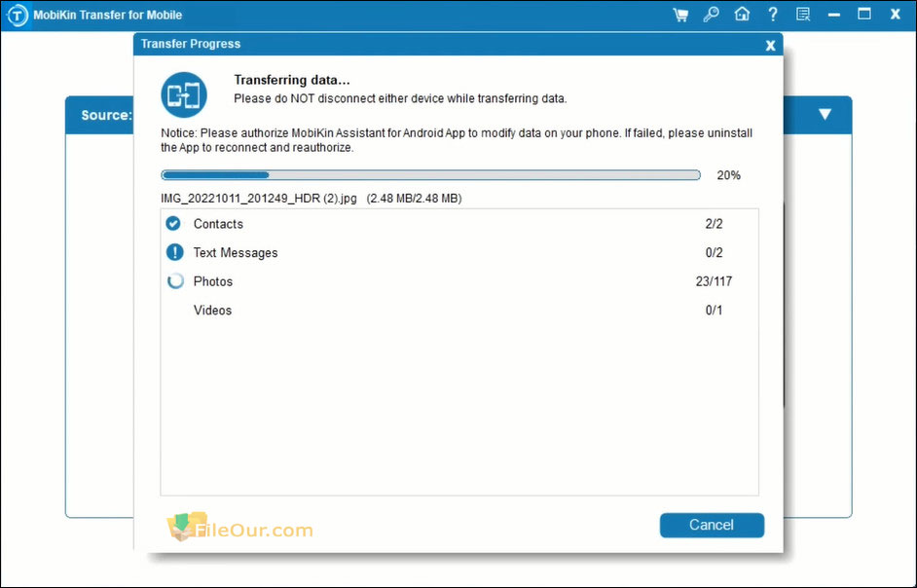Expand the device dropdown arrow behind dialog
This screenshot has width=917, height=588.
[x=825, y=114]
